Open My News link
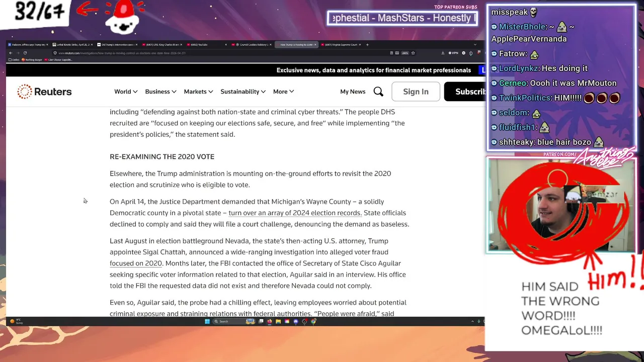 (x=353, y=92)
